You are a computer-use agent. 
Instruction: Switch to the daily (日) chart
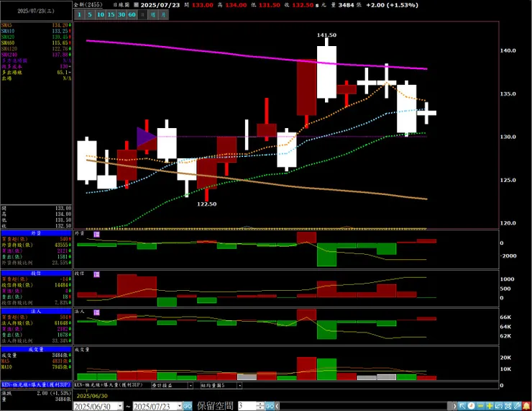click(142, 14)
